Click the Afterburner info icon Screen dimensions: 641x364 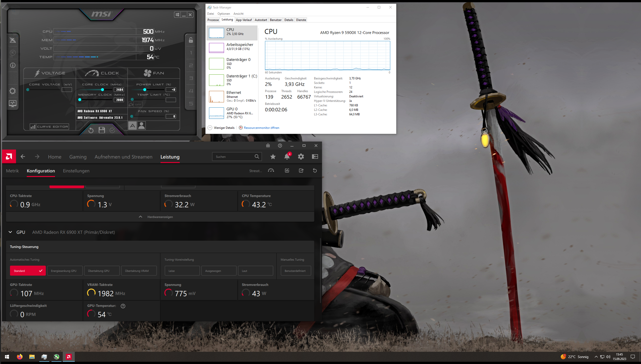[12, 65]
